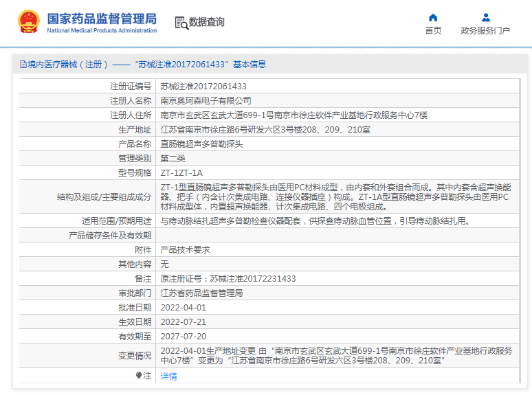The image size is (532, 395).
Task: Click the 首页 home icon
Action: pyautogui.click(x=433, y=17)
